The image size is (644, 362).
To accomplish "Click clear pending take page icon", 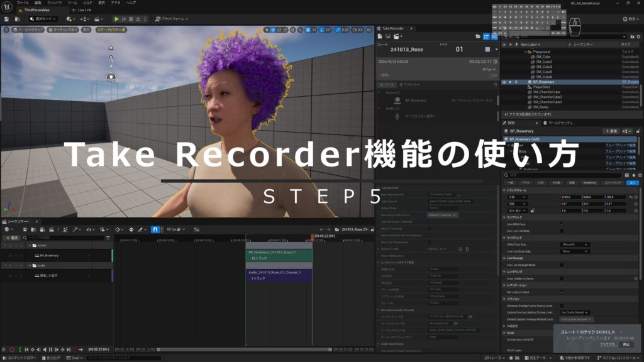I will click(380, 36).
